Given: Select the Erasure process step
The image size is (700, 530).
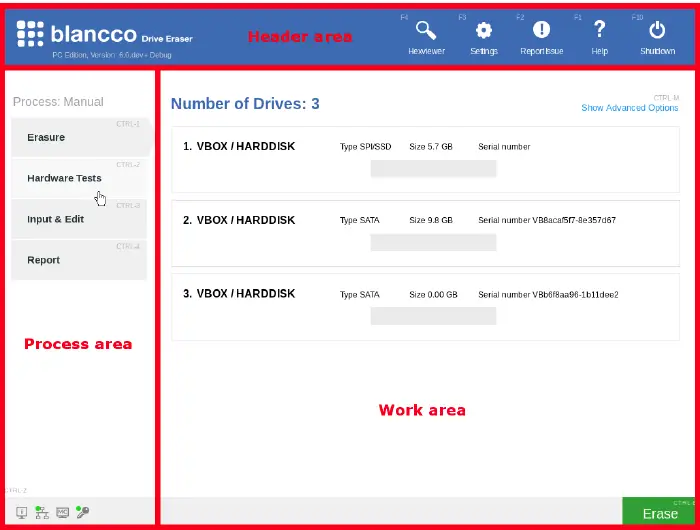Looking at the screenshot, I should (x=79, y=137).
